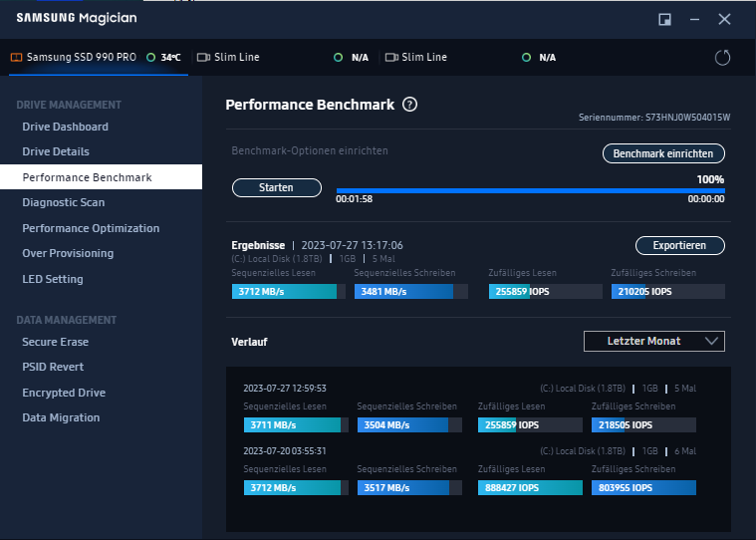The width and height of the screenshot is (756, 540).
Task: Open Encrypted Drive settings
Action: click(64, 393)
